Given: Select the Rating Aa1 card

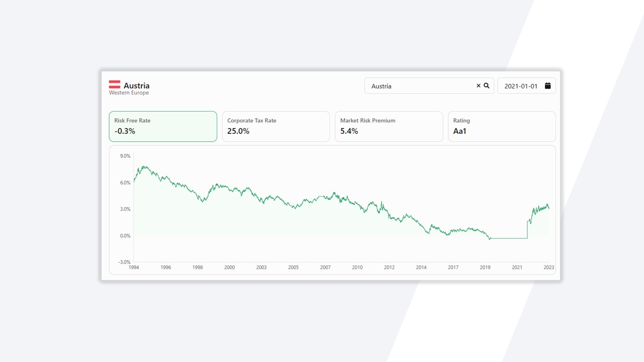Looking at the screenshot, I should [502, 126].
